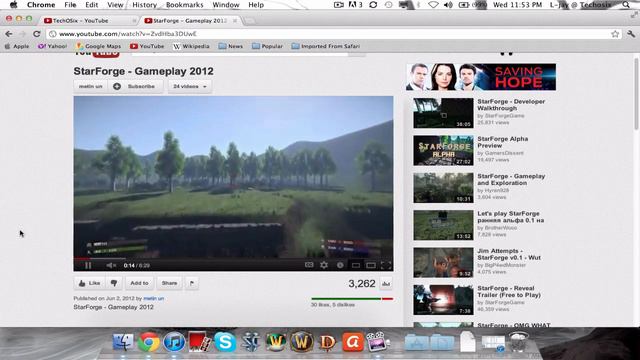Launch Diablo from the Dock

tap(327, 342)
